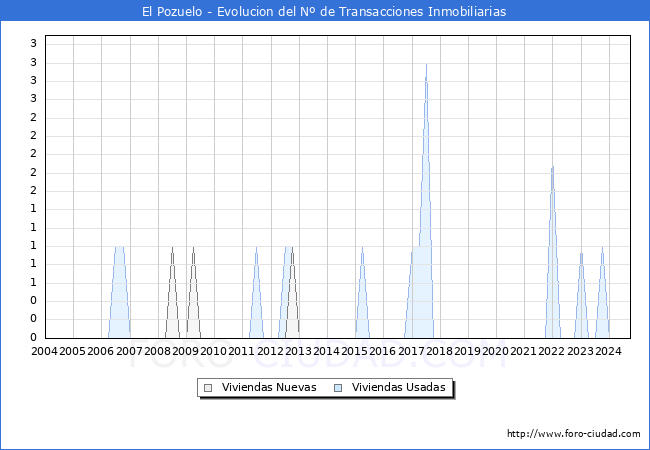This screenshot has width=650, height=450.
Task: Click the 2023 x-axis label
Action: 580,351
